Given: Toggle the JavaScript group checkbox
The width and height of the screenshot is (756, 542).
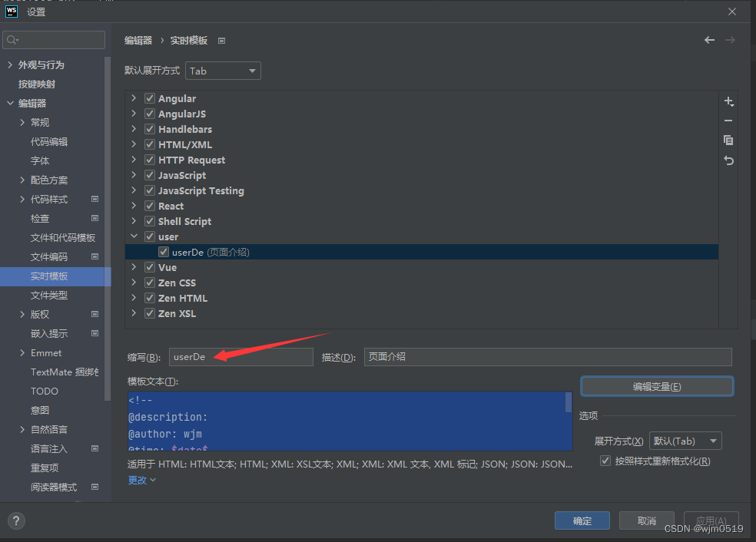Looking at the screenshot, I should 150,175.
